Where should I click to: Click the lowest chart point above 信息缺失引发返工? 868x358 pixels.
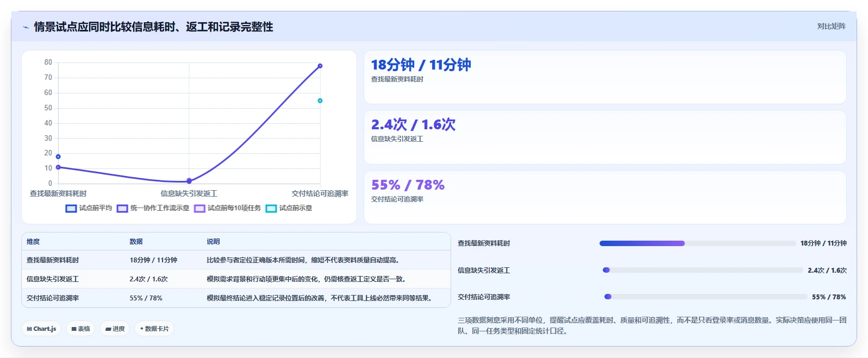coord(189,181)
